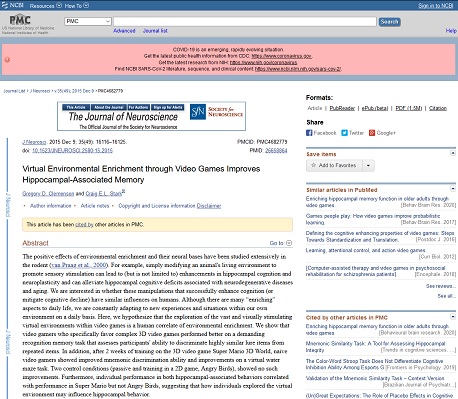
Task: Share article on Google+
Action: 382,133
